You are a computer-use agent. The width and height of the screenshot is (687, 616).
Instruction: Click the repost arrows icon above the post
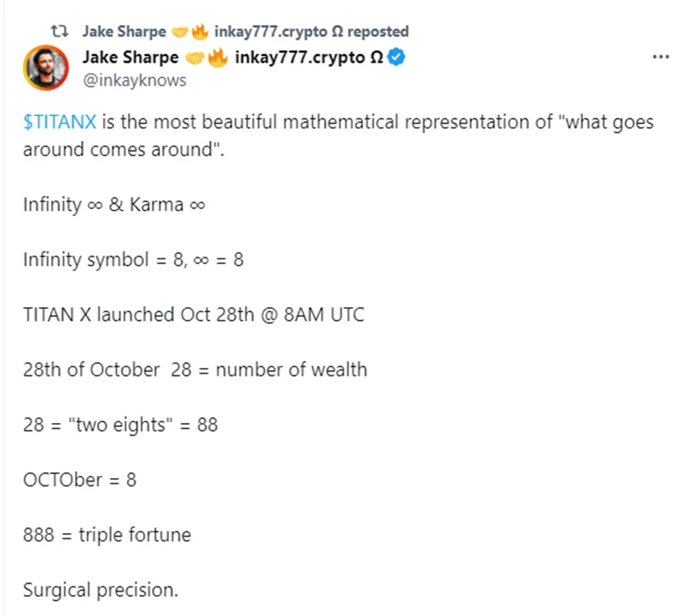coord(59,31)
